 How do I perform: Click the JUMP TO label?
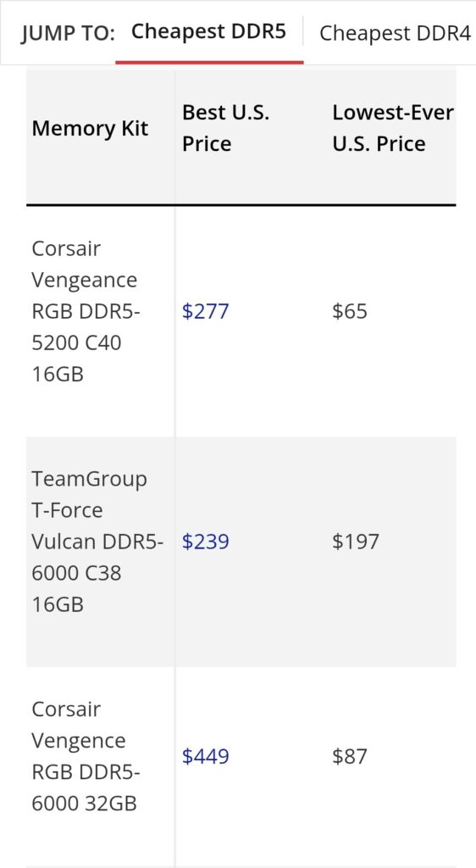[x=68, y=34]
